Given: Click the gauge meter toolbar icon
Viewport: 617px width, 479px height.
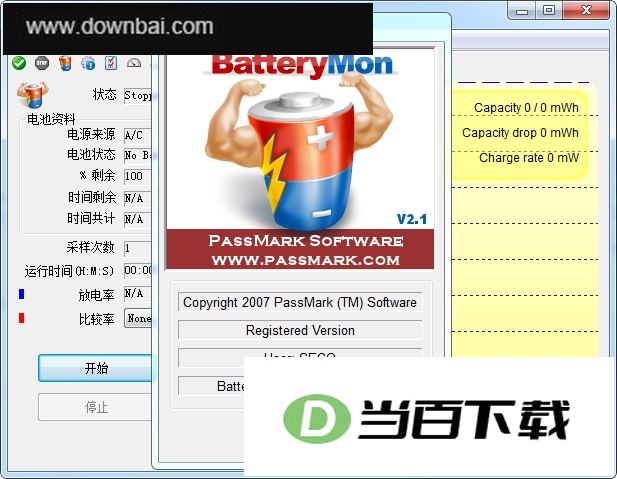Looking at the screenshot, I should tap(134, 63).
